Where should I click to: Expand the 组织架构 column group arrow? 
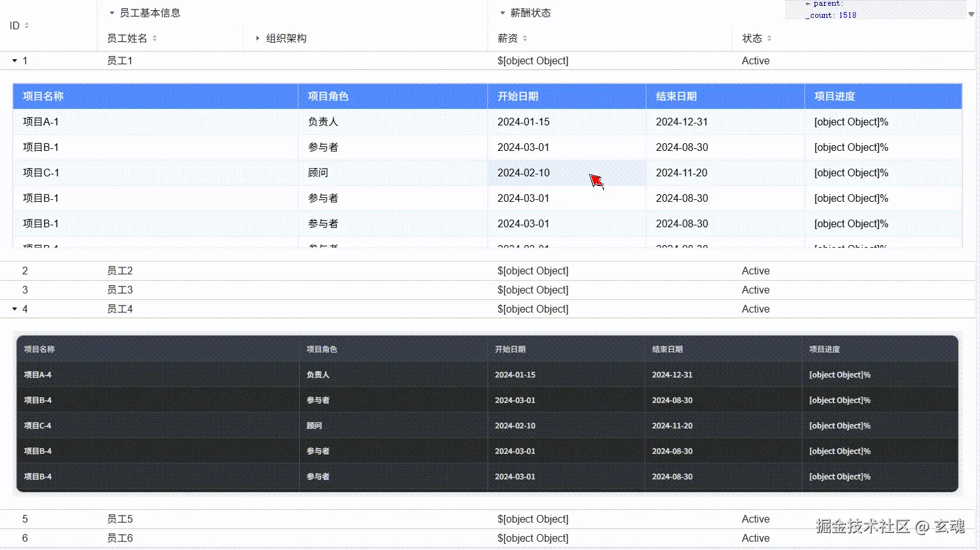click(x=258, y=38)
